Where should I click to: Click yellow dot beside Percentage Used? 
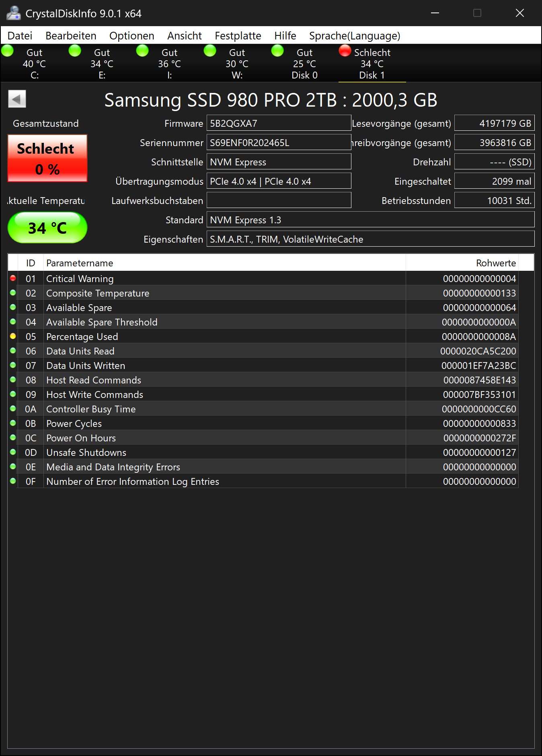pyautogui.click(x=13, y=336)
